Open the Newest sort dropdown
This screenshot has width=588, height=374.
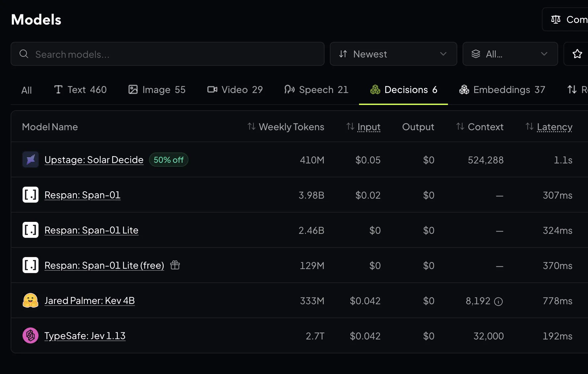393,54
